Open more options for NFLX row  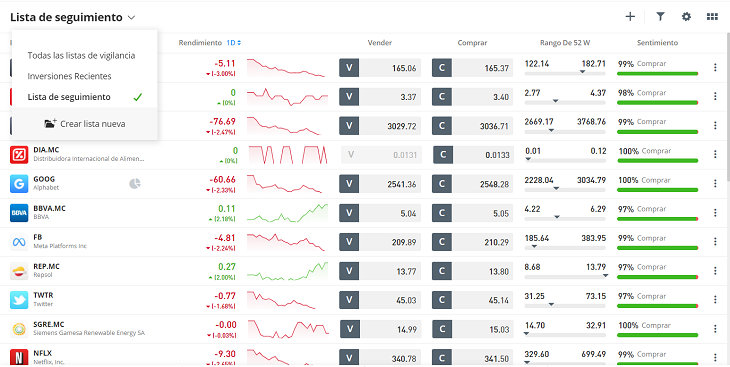coord(715,358)
